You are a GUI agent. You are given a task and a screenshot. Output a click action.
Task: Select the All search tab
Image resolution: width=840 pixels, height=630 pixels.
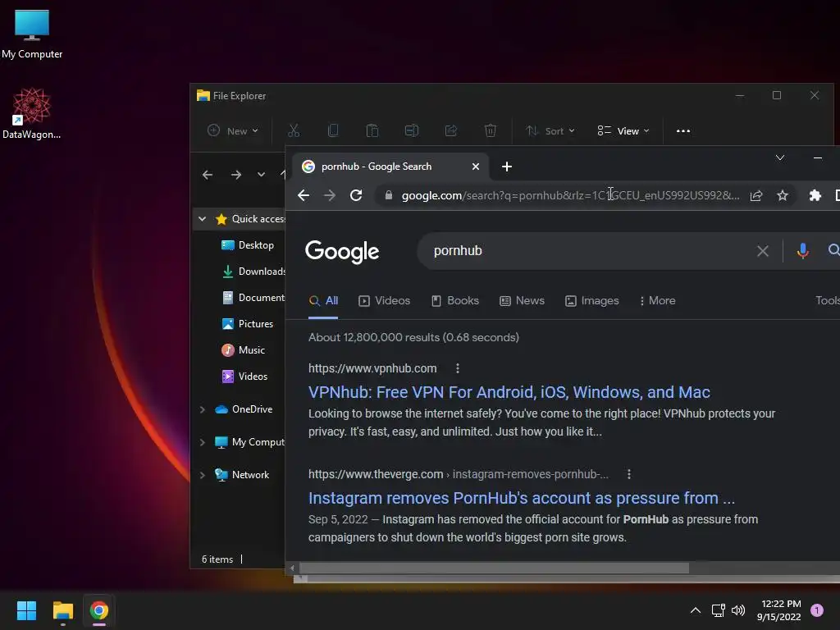323,300
